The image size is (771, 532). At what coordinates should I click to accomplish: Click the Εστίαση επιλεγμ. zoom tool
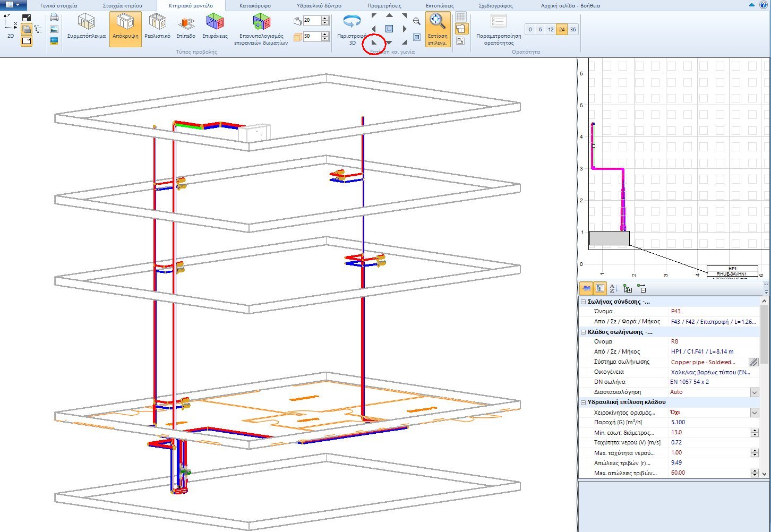click(x=438, y=29)
